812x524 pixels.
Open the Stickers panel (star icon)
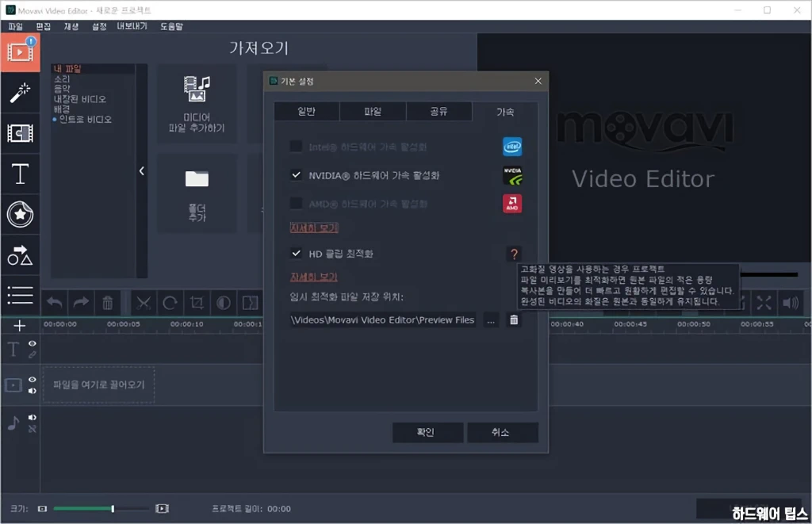pos(20,212)
